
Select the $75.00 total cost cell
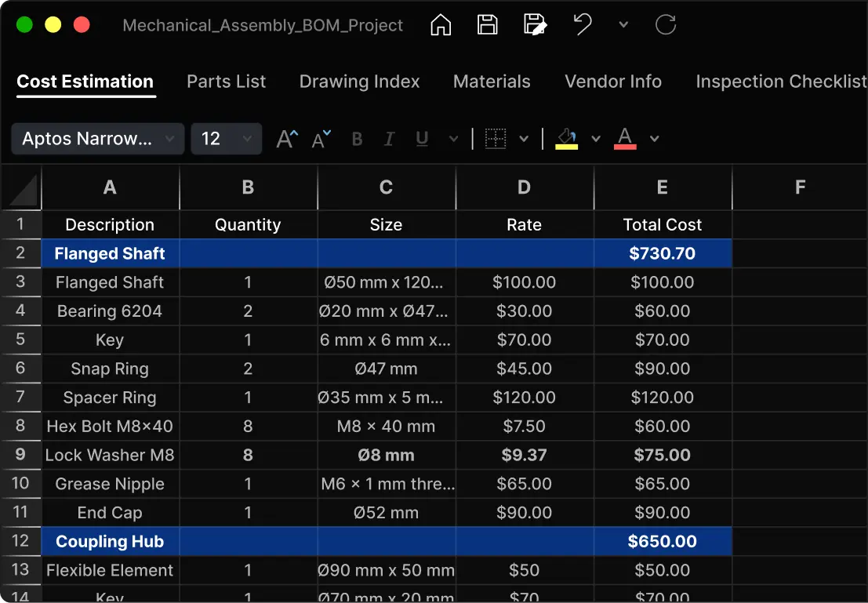coord(663,455)
